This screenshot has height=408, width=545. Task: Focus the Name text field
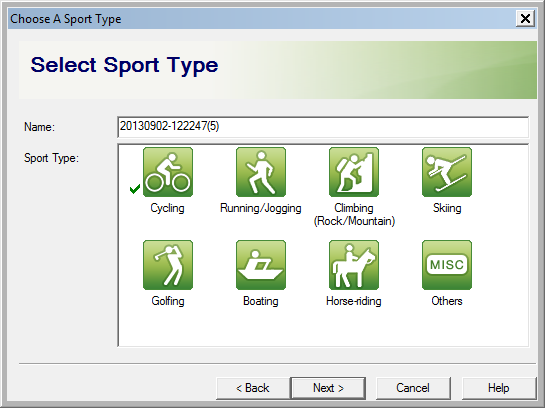[323, 127]
